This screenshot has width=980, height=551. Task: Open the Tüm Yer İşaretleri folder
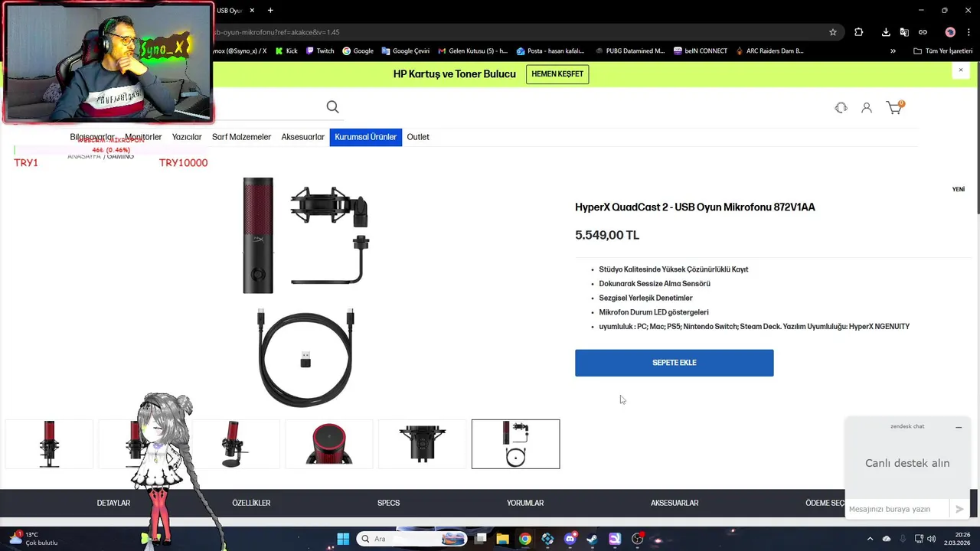point(942,51)
